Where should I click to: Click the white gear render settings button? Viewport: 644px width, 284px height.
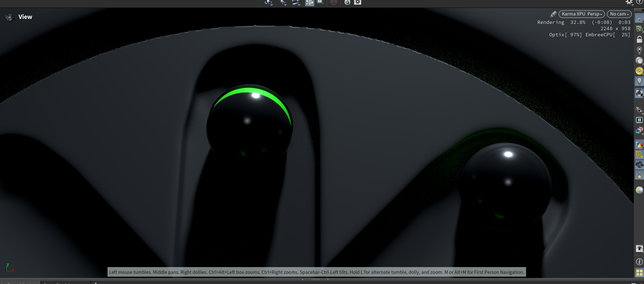click(358, 3)
